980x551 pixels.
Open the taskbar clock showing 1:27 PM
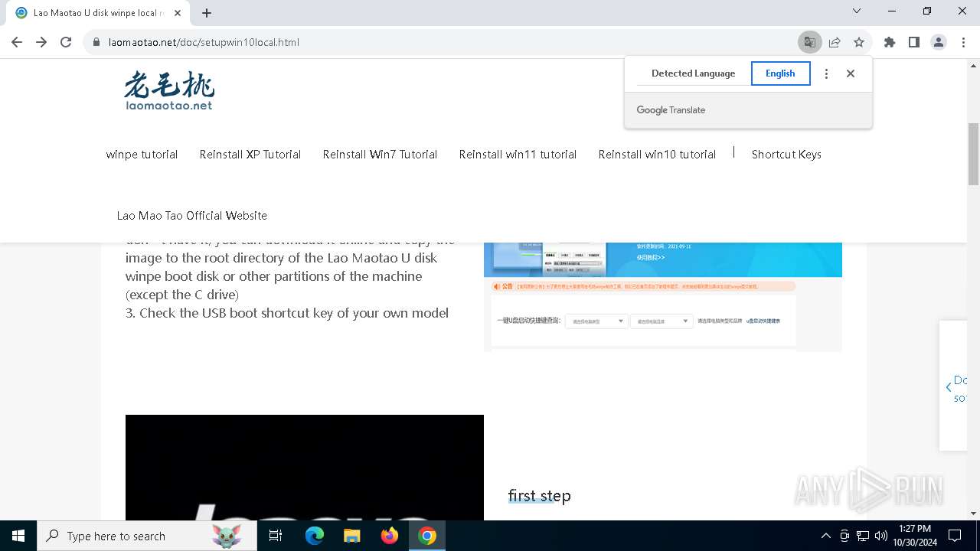915,536
